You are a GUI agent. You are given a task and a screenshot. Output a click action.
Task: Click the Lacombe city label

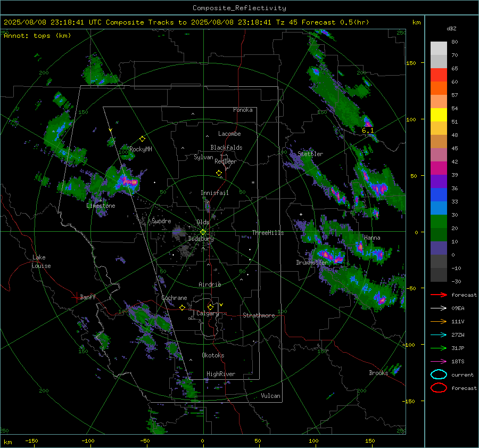(229, 134)
